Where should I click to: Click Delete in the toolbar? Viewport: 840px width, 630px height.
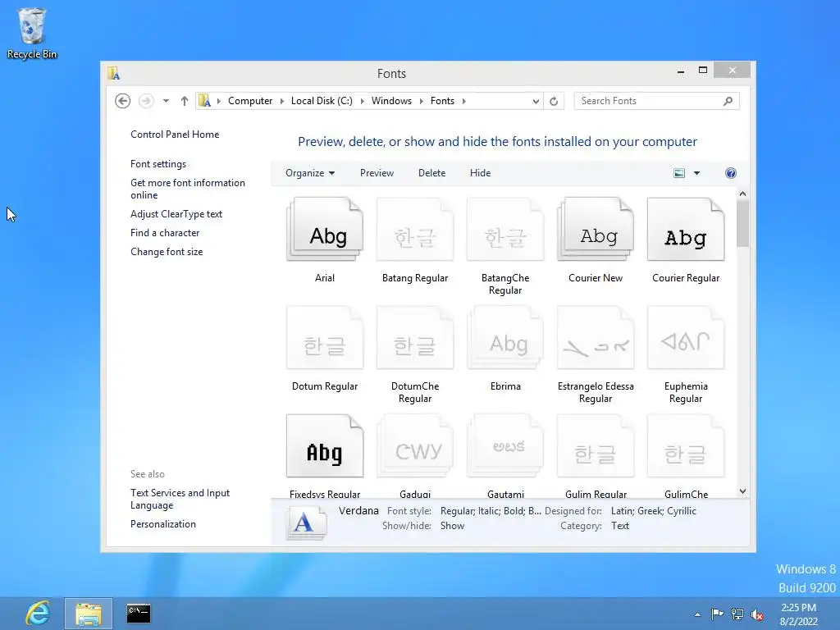coord(431,173)
